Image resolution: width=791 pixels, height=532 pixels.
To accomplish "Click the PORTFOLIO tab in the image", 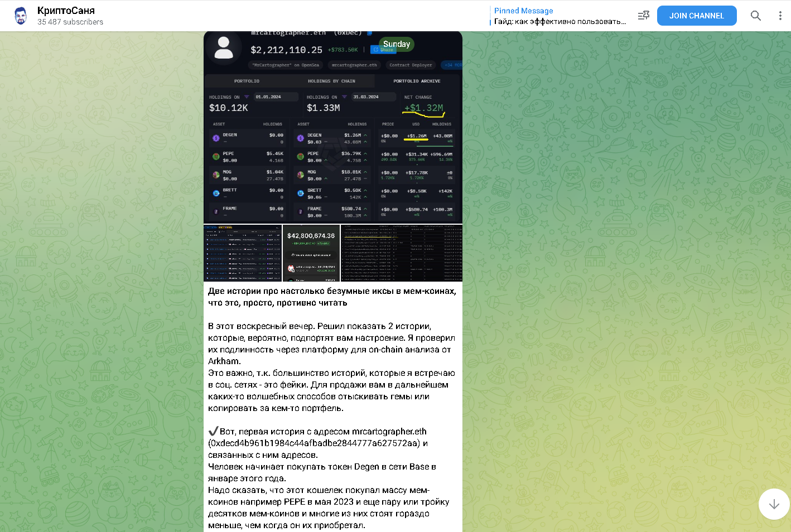I will [x=247, y=81].
